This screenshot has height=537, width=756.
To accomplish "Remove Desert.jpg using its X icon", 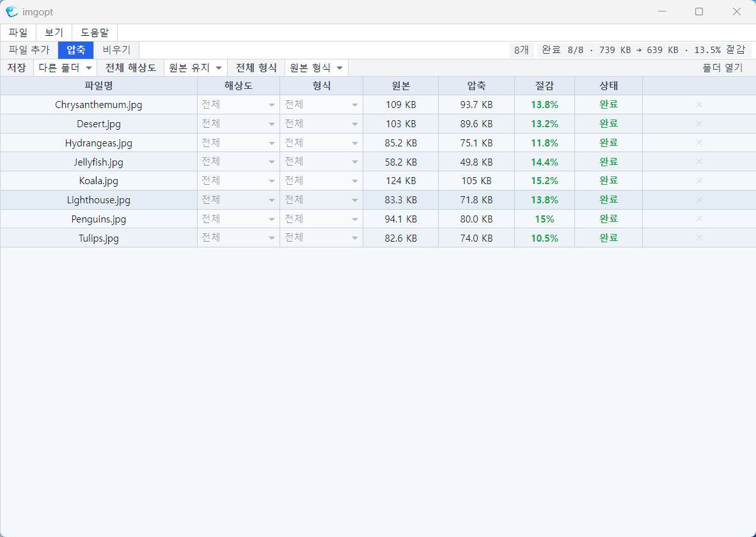I will (699, 124).
